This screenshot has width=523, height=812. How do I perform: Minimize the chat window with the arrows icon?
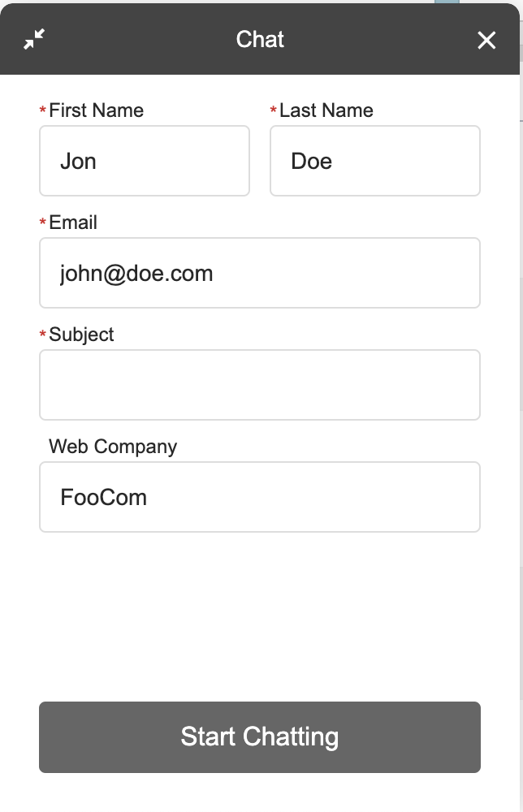click(x=34, y=39)
